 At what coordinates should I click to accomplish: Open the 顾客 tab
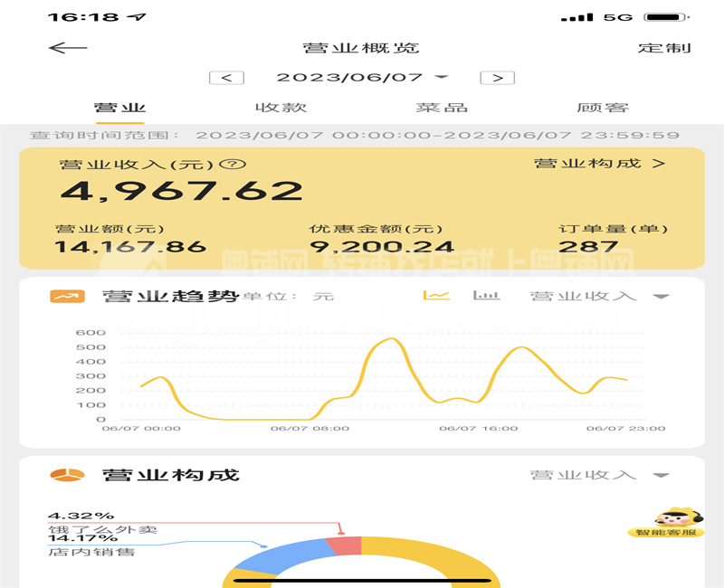pyautogui.click(x=603, y=108)
